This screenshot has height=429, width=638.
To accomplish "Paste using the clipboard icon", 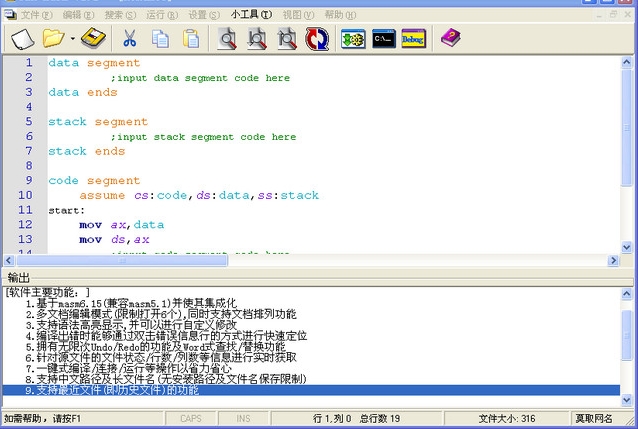I will [x=190, y=39].
